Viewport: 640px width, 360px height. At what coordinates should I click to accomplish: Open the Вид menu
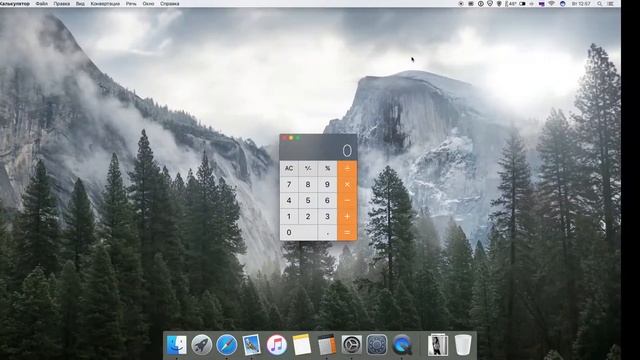pos(80,4)
